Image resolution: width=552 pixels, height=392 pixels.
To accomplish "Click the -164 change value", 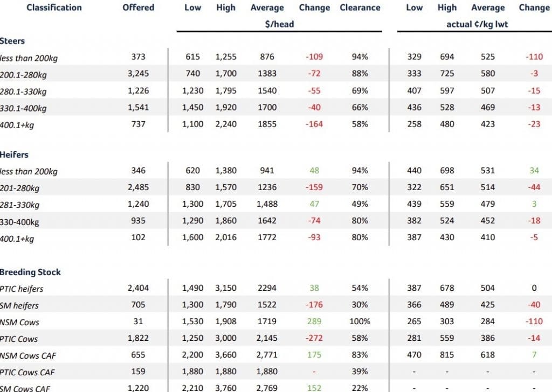I will tap(314, 124).
